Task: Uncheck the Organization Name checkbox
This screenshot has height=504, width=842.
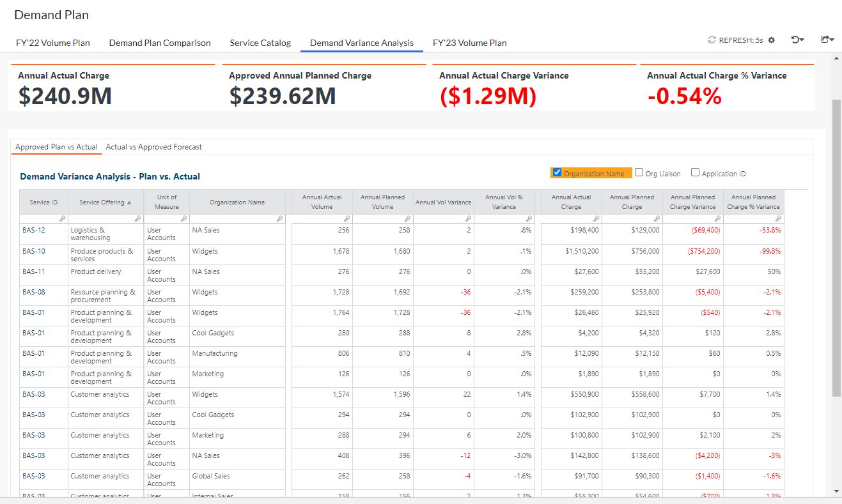Action: 557,172
